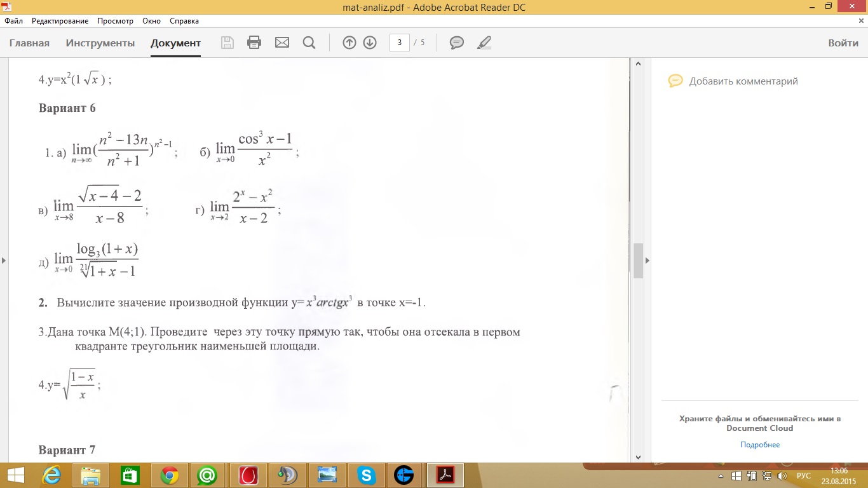Screen dimensions: 868x488
Task: Click Добавить комментарий in right pane
Action: 743,81
